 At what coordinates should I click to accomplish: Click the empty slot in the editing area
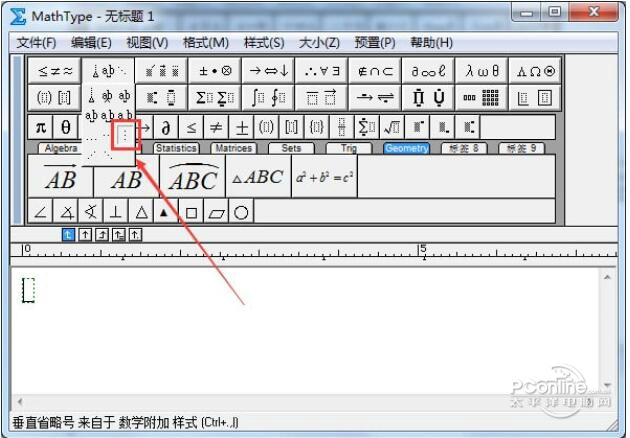28,290
